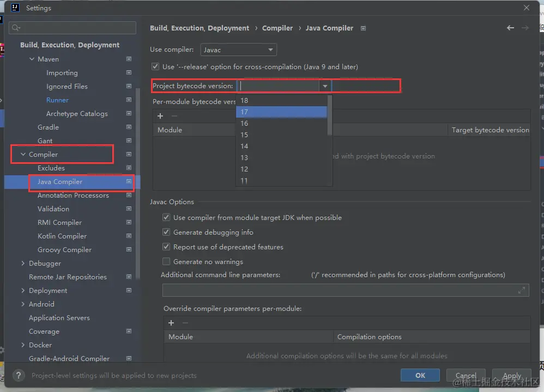Image resolution: width=544 pixels, height=392 pixels.
Task: Open the Runner settings page
Action: click(x=57, y=100)
